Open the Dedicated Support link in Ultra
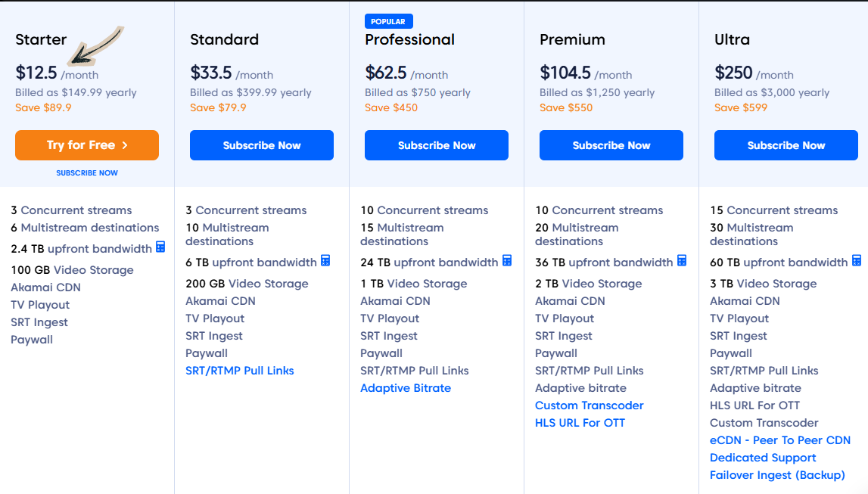This screenshot has width=868, height=494. click(x=763, y=458)
